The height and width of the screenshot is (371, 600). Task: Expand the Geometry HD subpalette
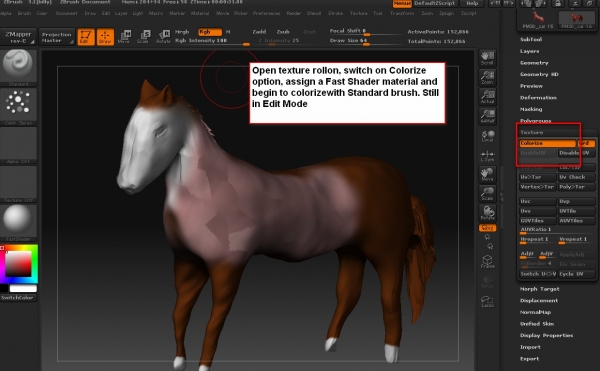(x=539, y=74)
